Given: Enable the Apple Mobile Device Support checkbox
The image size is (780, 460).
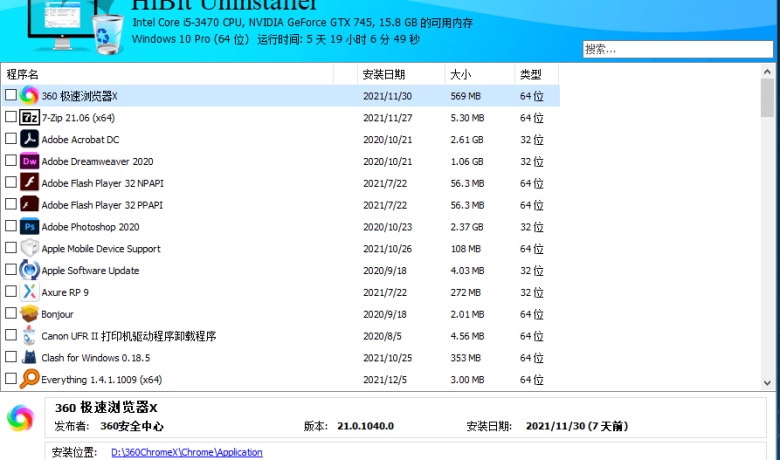Looking at the screenshot, I should tap(11, 247).
